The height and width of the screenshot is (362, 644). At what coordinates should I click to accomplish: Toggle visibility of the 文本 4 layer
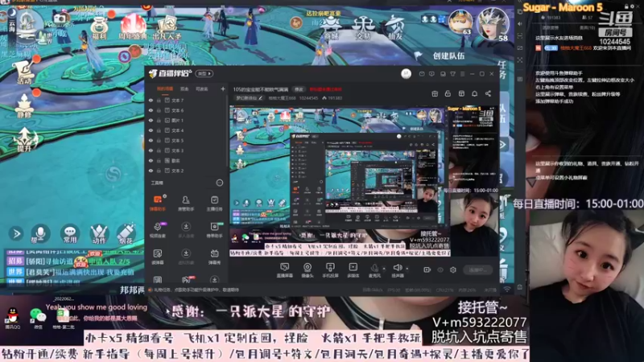[151, 130]
